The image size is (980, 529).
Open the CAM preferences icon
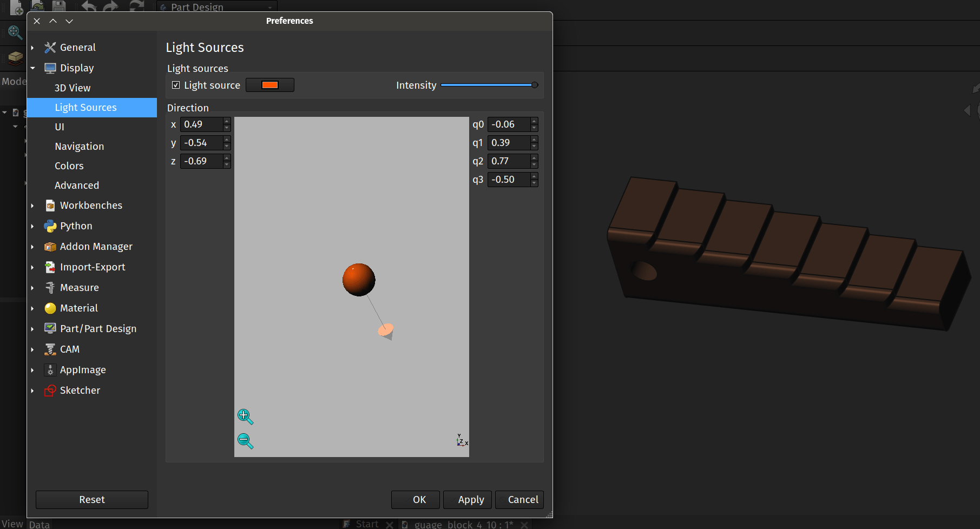50,349
